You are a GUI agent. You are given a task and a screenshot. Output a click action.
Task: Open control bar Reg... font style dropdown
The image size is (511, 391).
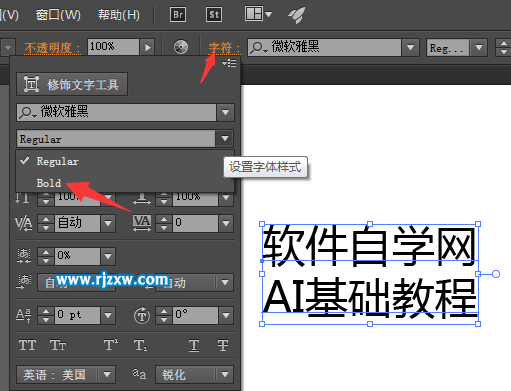[x=479, y=47]
